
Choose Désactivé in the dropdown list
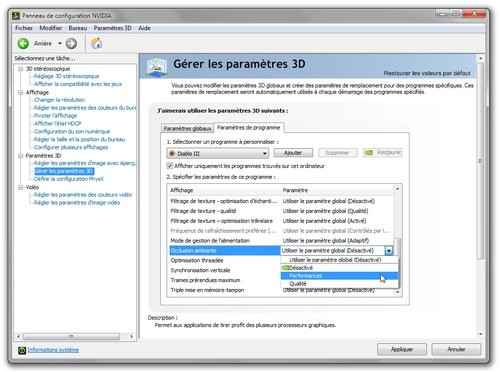click(340, 268)
